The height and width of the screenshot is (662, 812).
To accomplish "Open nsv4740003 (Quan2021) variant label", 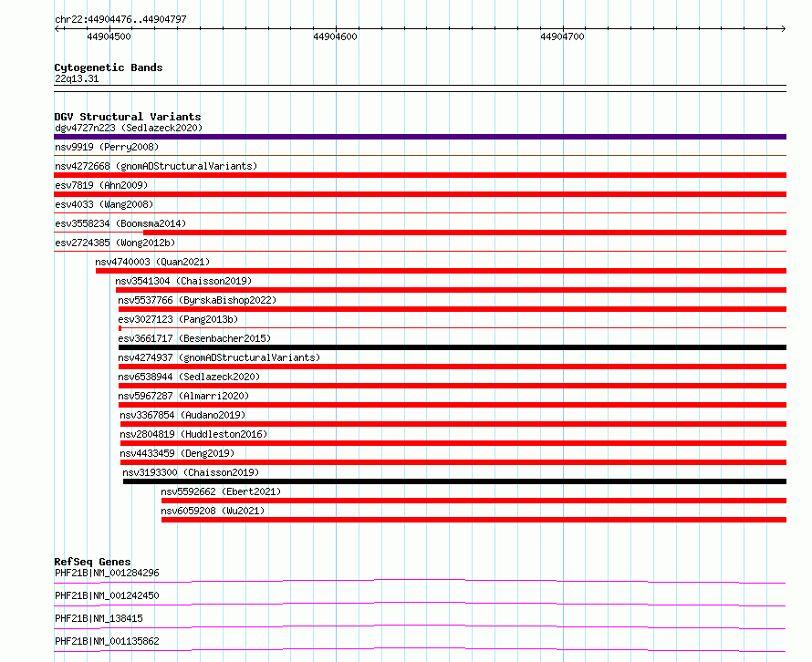I will point(152,262).
